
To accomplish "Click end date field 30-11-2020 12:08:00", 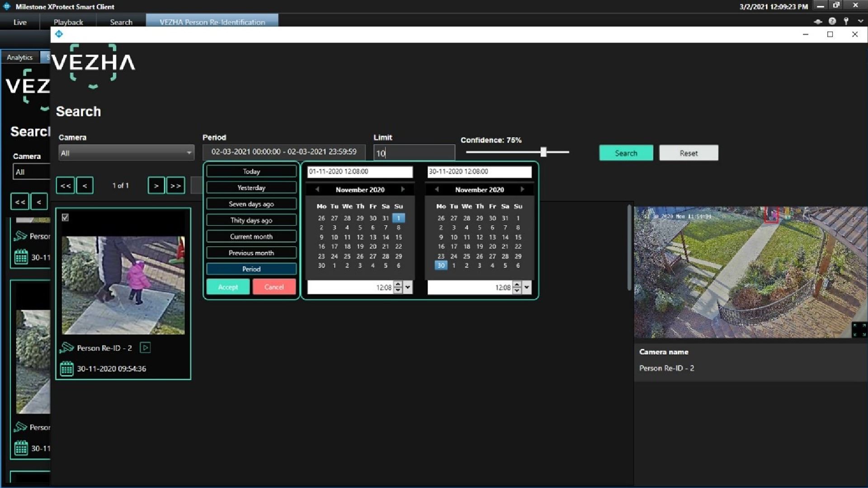I will coord(479,172).
